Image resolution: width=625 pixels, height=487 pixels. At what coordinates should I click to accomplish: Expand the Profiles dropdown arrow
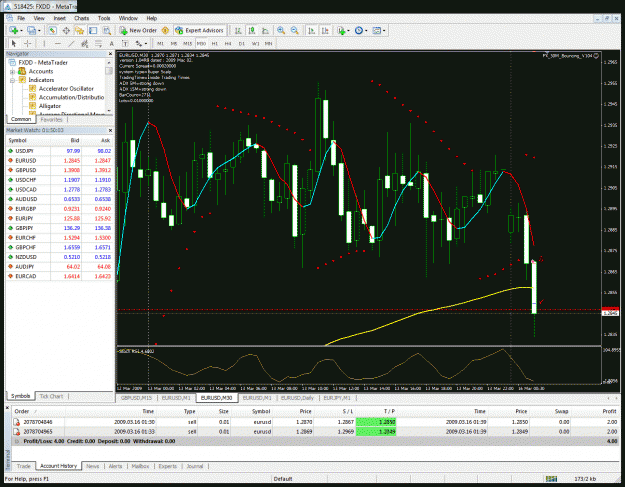tap(39, 30)
